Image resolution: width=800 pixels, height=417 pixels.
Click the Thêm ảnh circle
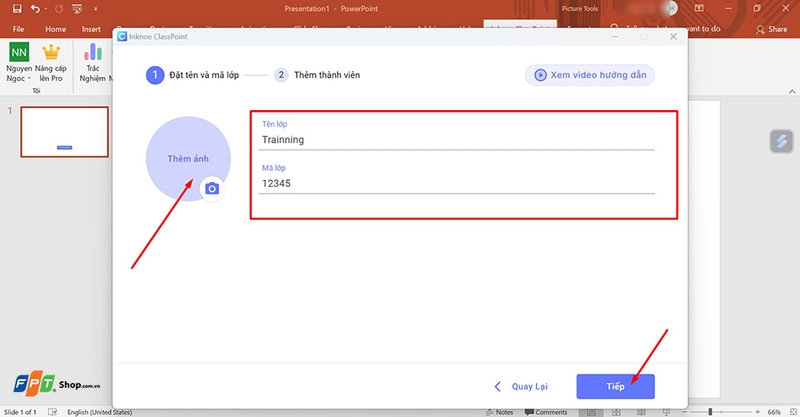pyautogui.click(x=188, y=159)
